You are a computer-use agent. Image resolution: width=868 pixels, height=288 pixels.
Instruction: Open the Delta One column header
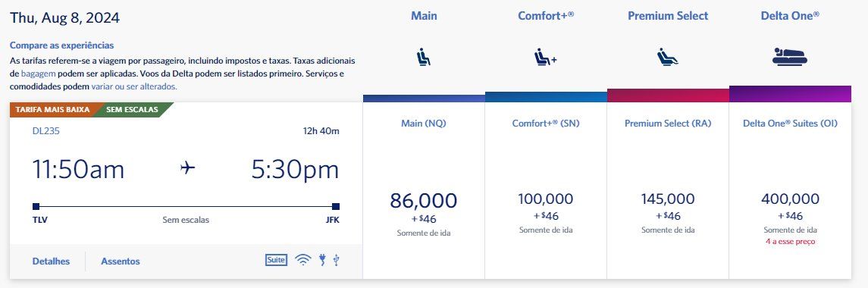[790, 16]
